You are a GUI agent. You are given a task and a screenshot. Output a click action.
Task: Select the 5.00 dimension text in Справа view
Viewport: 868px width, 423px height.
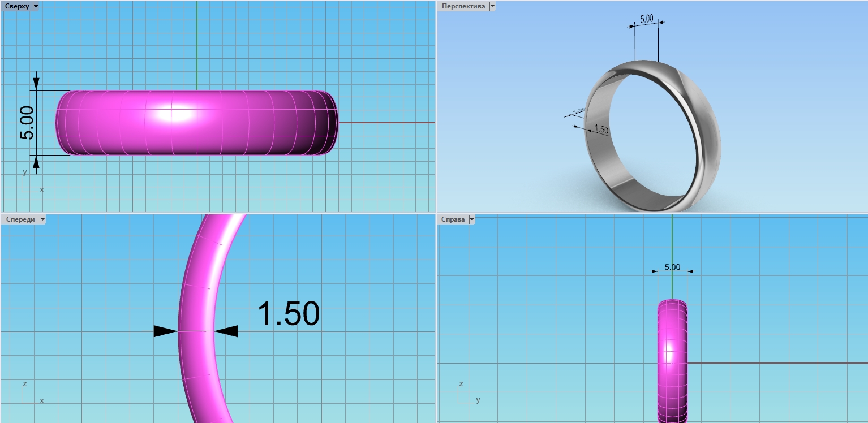pos(672,267)
